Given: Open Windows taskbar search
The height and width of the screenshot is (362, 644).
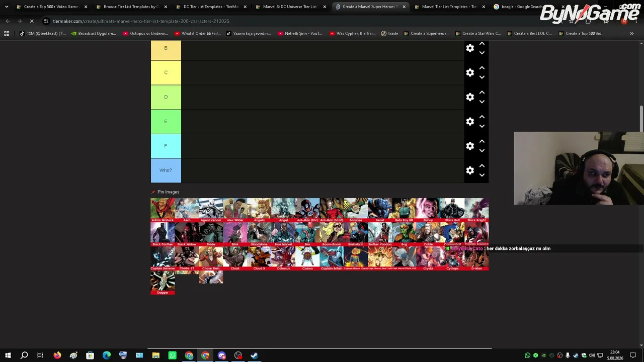Looking at the screenshot, I should tap(24, 355).
